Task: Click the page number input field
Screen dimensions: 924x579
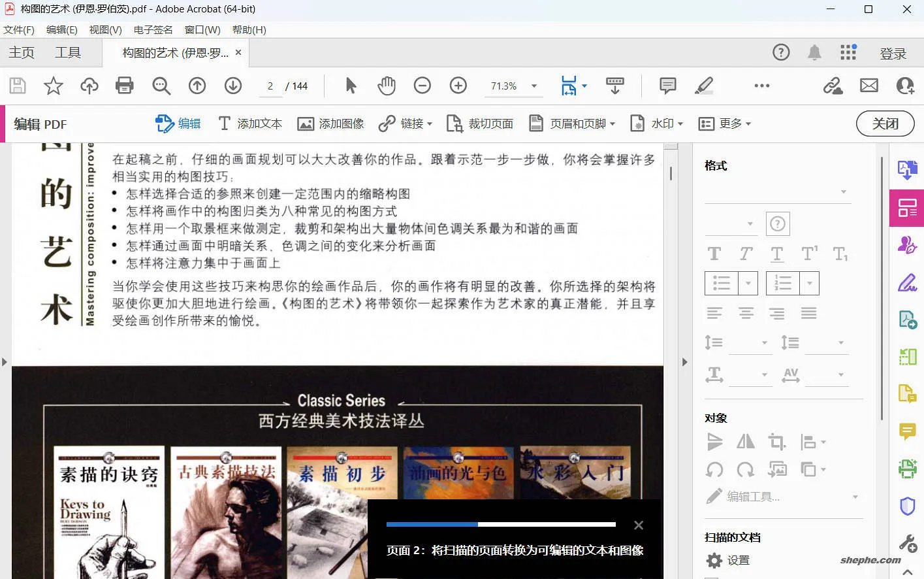Action: pyautogui.click(x=270, y=86)
